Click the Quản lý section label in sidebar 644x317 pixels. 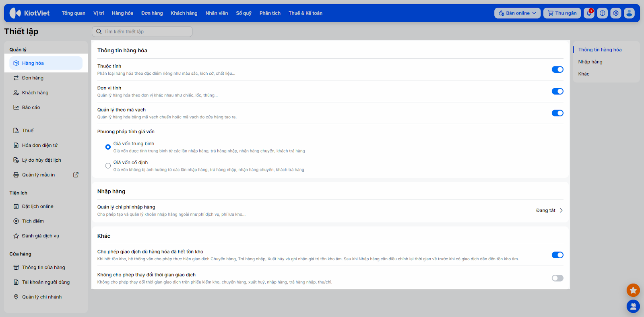pyautogui.click(x=18, y=50)
